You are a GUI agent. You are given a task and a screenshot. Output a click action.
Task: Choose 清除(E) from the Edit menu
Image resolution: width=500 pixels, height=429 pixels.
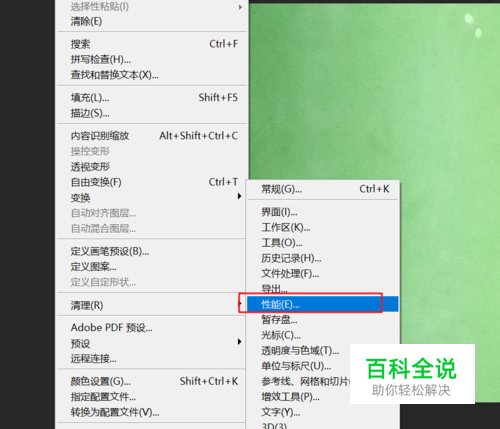click(x=152, y=21)
